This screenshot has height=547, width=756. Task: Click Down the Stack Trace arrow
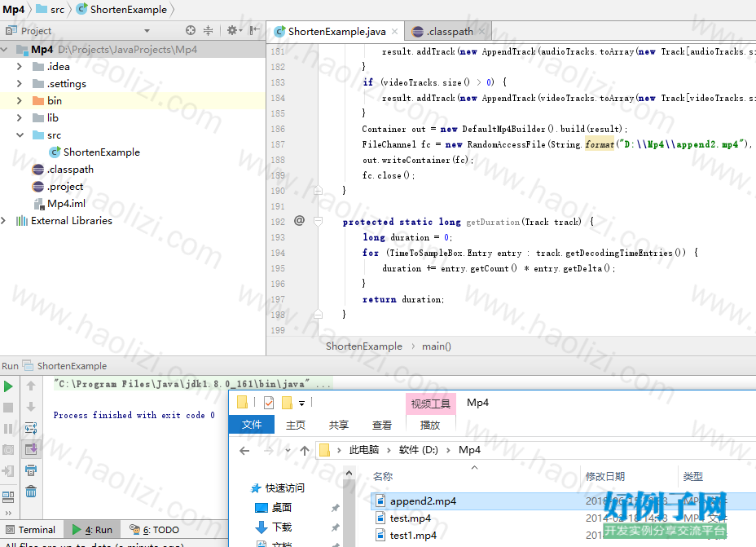pos(31,407)
